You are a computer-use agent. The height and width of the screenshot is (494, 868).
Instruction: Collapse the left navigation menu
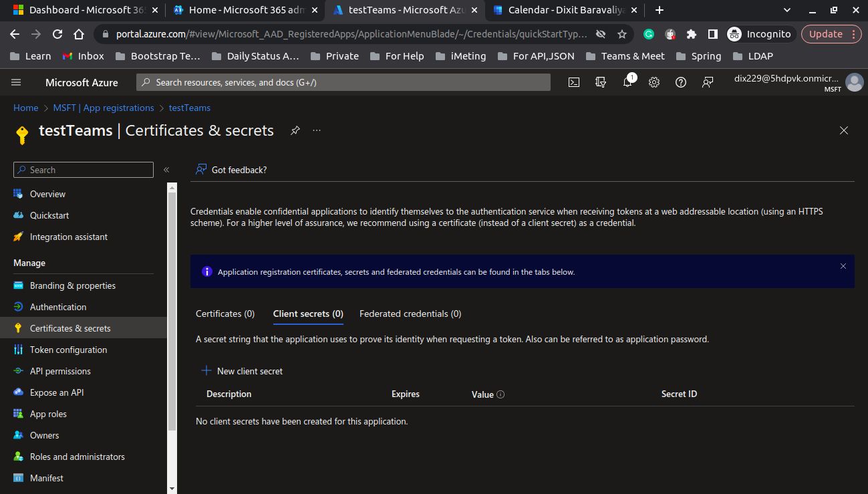pos(166,170)
